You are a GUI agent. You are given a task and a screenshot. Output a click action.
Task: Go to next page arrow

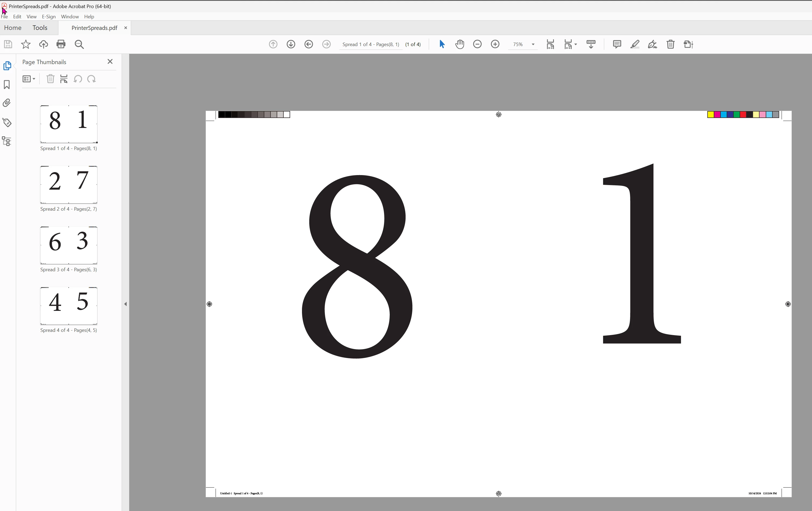click(291, 44)
